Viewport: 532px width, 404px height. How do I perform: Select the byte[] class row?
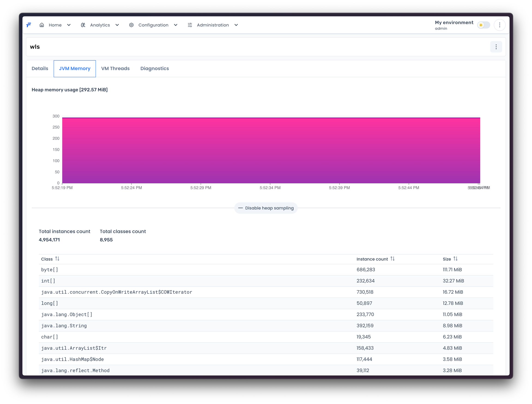[50, 270]
